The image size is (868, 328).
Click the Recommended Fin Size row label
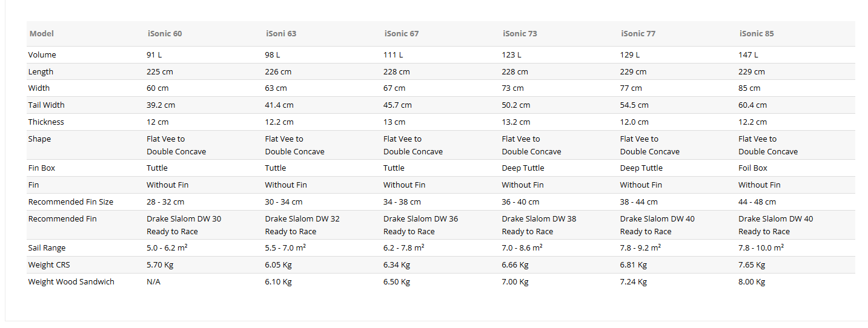click(x=71, y=202)
